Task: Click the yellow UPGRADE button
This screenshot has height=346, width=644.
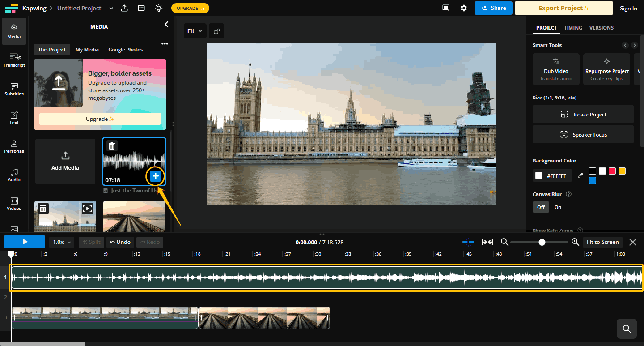Action: [190, 8]
